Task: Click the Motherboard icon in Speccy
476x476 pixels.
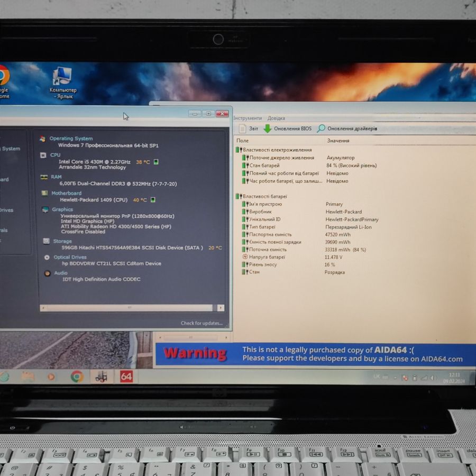Action: [x=44, y=193]
